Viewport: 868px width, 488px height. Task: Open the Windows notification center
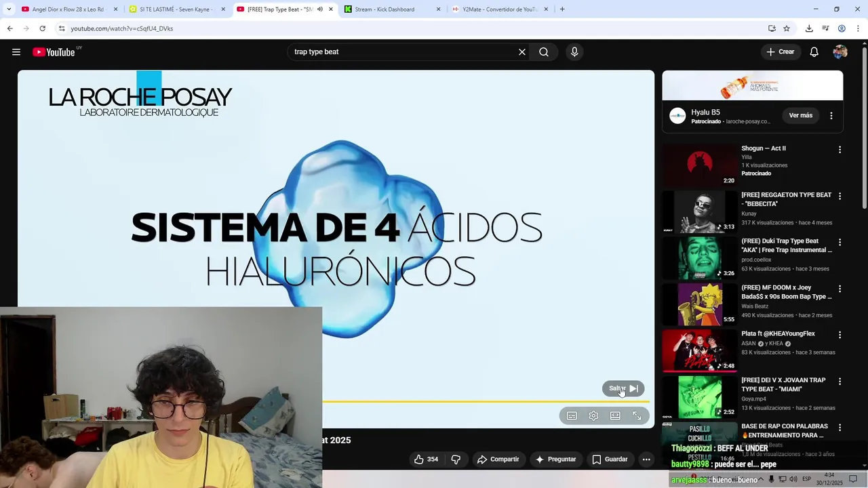pos(853,479)
